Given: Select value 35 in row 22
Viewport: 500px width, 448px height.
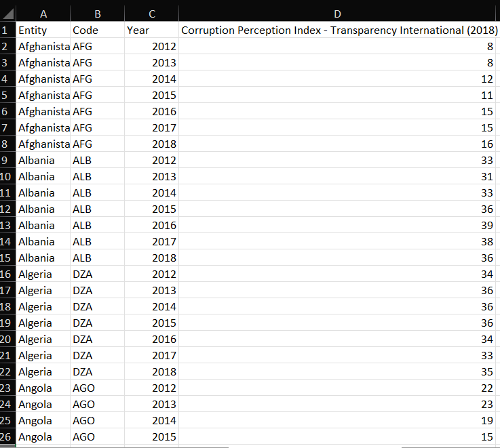Looking at the screenshot, I should [337, 371].
